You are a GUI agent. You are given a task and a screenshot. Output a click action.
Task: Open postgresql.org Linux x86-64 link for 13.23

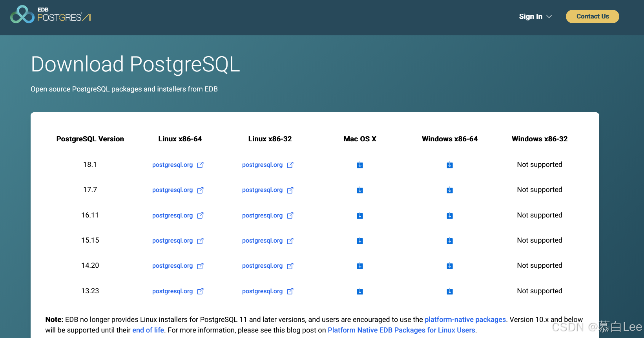(x=178, y=291)
